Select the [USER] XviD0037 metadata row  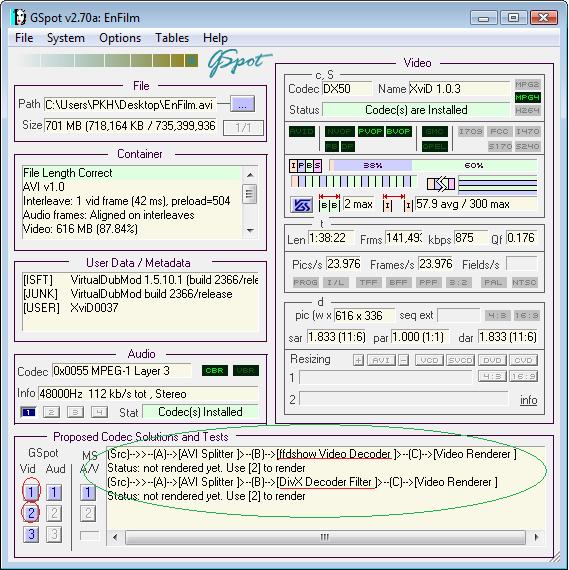tap(140, 308)
